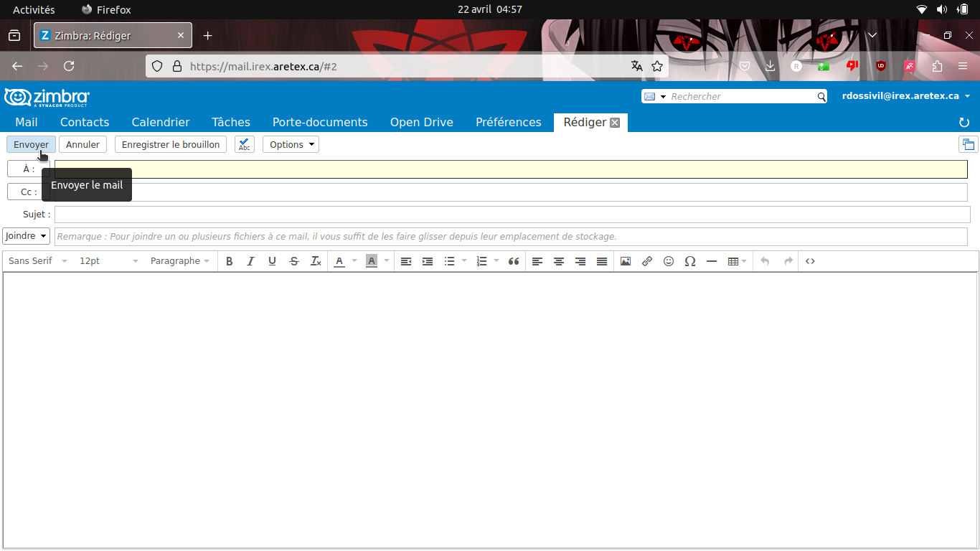This screenshot has height=551, width=980.
Task: Open the Joindre attachment dropdown
Action: [x=27, y=236]
